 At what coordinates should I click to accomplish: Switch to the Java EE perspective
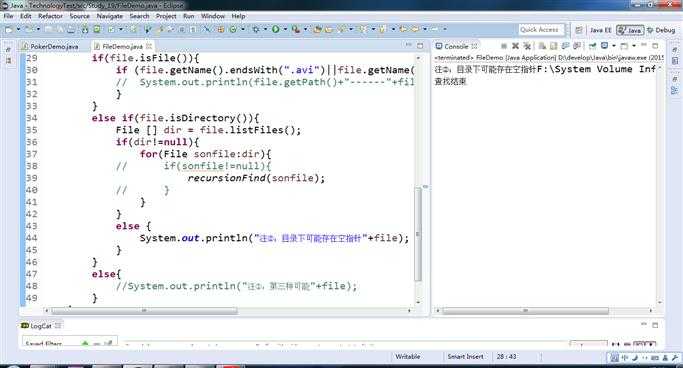tap(600, 30)
